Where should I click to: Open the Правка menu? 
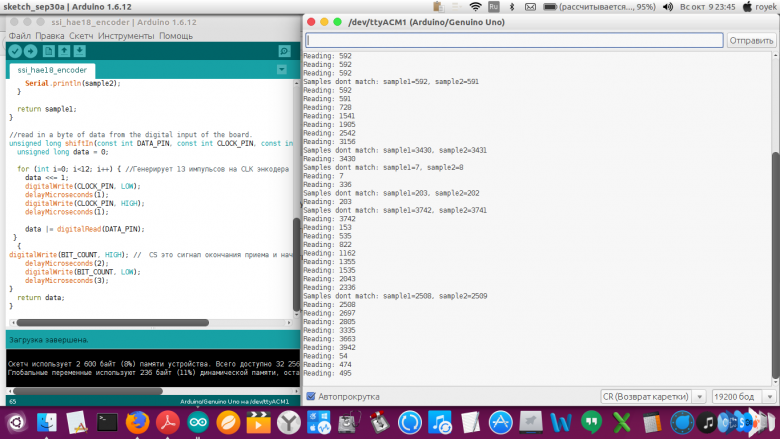50,36
